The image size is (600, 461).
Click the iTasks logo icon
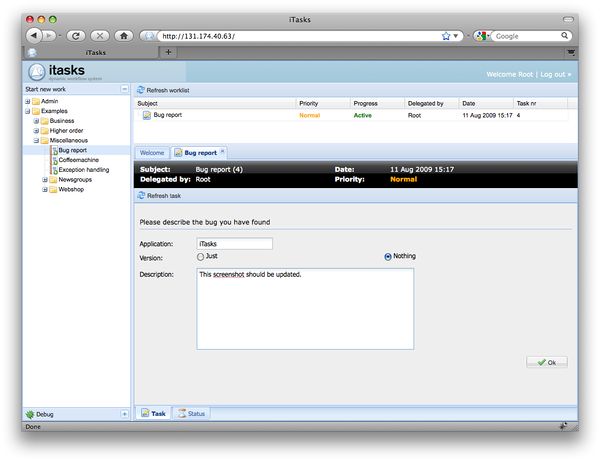(37, 72)
